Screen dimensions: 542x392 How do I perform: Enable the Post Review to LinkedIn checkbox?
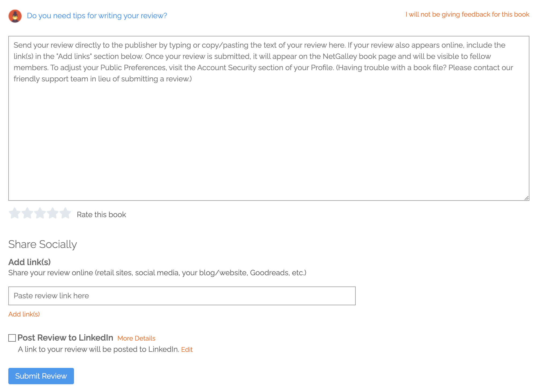tap(12, 338)
